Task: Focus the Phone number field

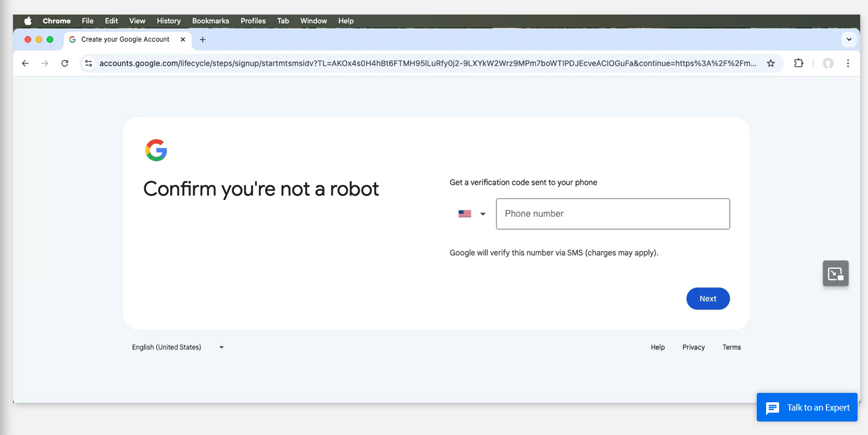Action: coord(613,214)
